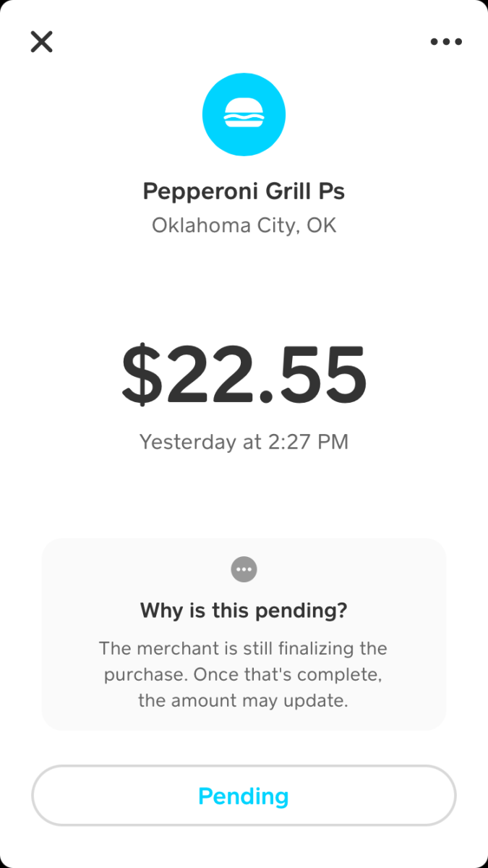Screen dimensions: 488x868
Task: Click the $22.55 payment amount
Action: point(244,376)
